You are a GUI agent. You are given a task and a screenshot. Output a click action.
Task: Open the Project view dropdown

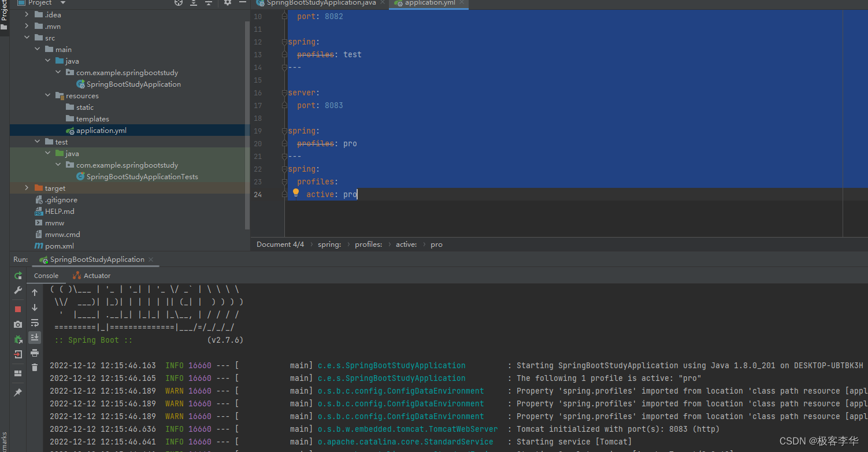point(63,3)
